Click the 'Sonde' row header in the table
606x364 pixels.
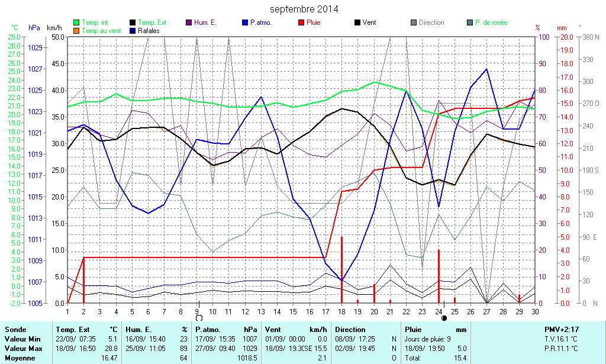click(x=15, y=330)
